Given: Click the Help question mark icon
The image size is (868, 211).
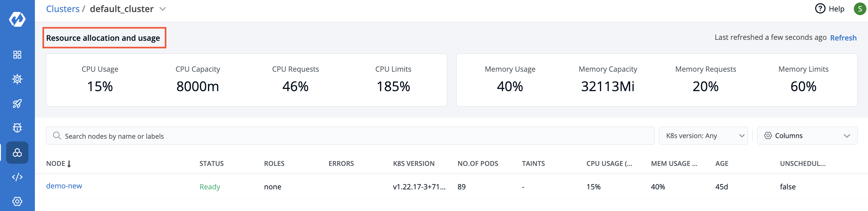Looking at the screenshot, I should pyautogui.click(x=820, y=9).
